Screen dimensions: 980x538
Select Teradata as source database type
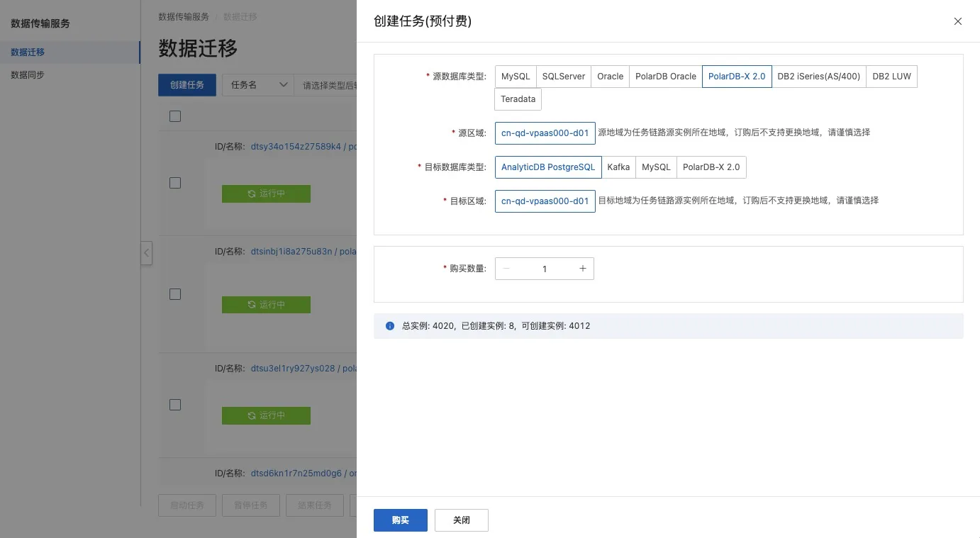point(518,99)
